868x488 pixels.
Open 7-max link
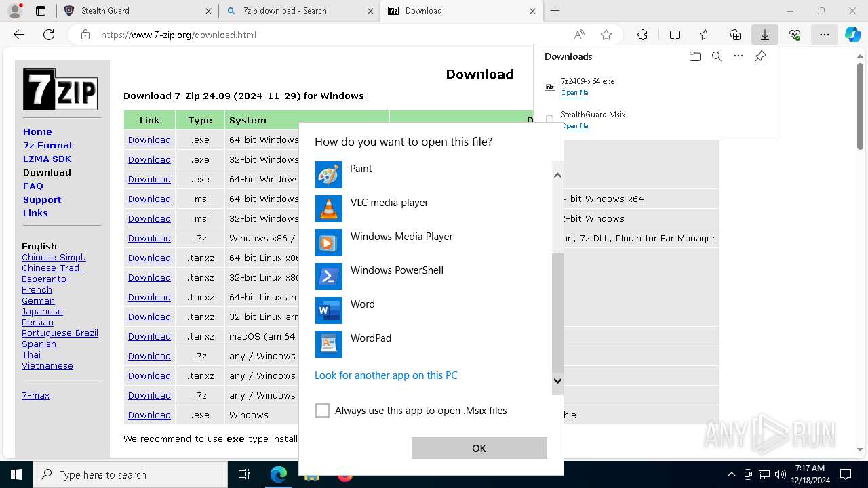35,395
